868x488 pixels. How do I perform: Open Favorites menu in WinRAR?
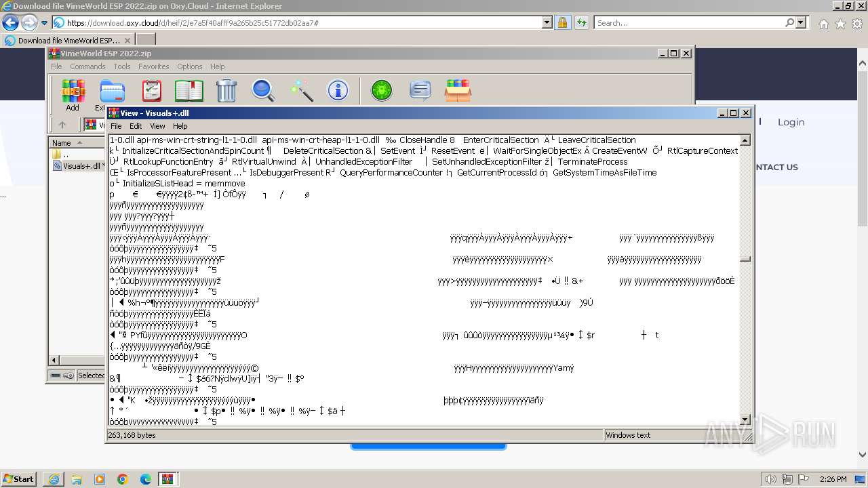click(154, 66)
